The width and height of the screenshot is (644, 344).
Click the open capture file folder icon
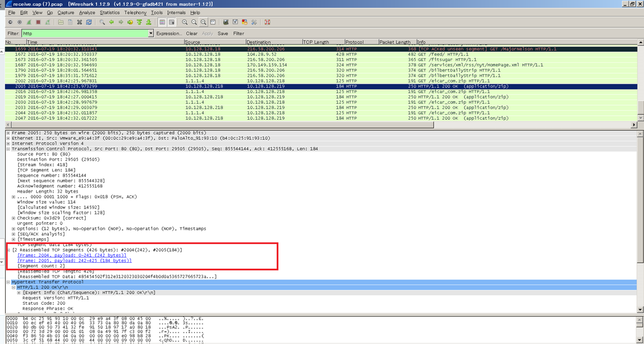point(60,23)
